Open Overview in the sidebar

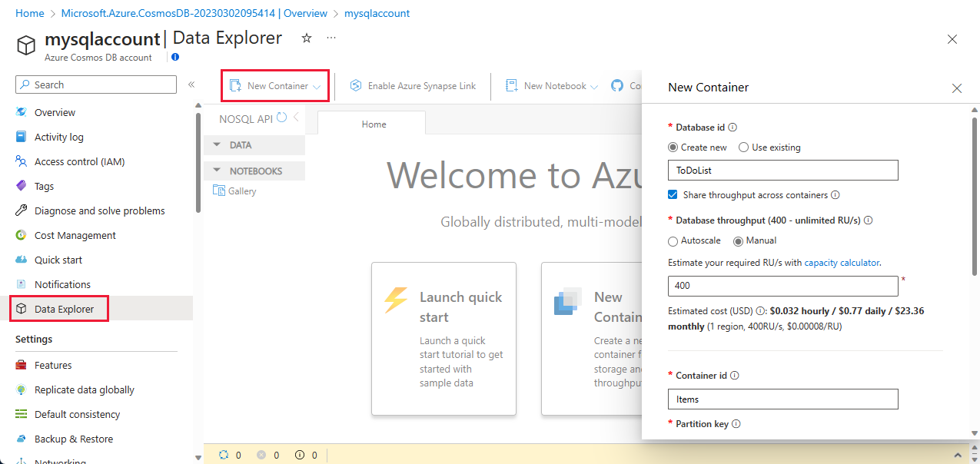[55, 112]
